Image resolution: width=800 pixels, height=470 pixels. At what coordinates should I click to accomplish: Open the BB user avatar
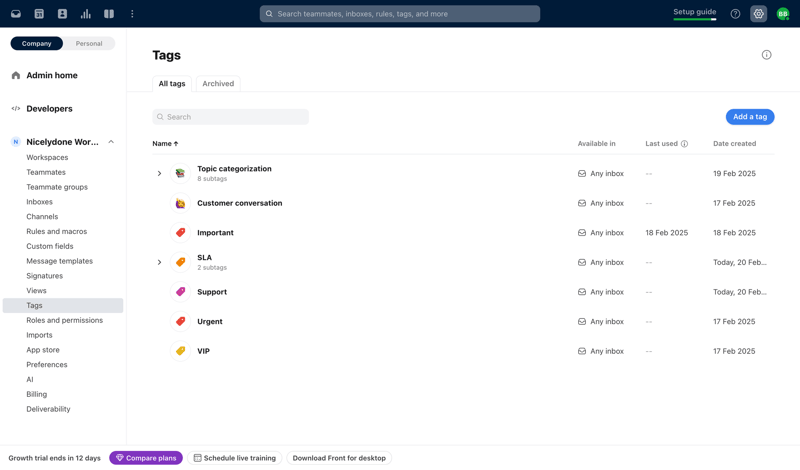click(x=783, y=14)
